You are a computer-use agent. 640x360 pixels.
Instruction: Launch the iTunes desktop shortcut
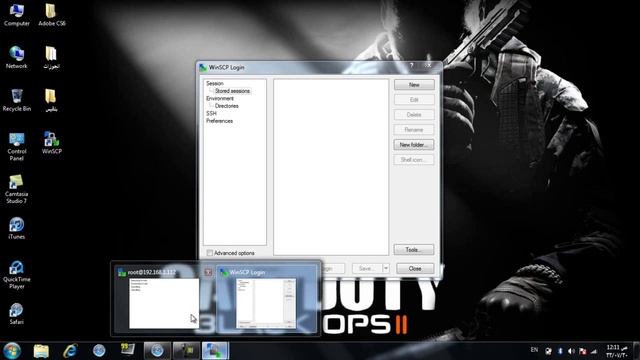tap(17, 228)
